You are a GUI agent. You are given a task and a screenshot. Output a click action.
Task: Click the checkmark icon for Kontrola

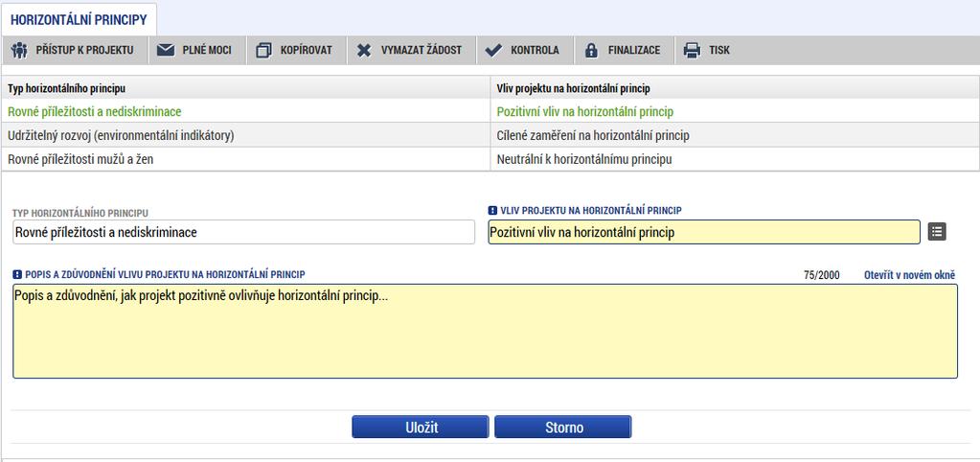493,51
